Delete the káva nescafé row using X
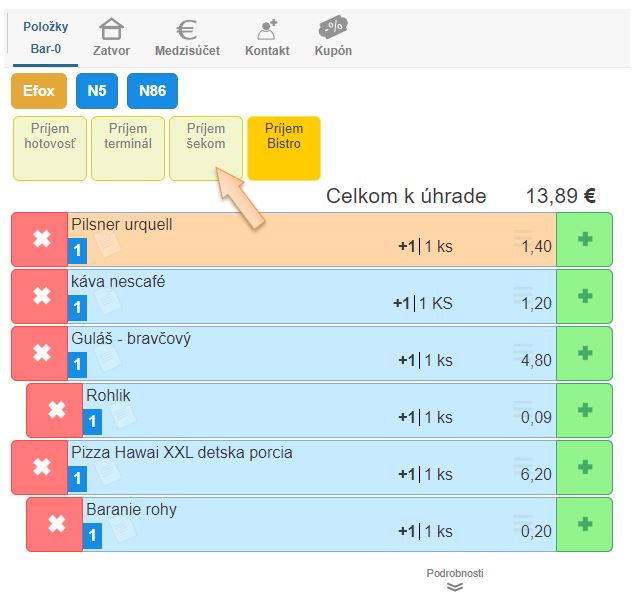The image size is (641, 611). [x=41, y=296]
